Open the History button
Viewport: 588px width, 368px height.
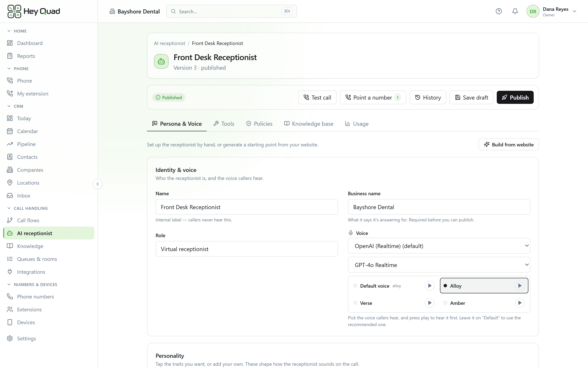click(428, 97)
